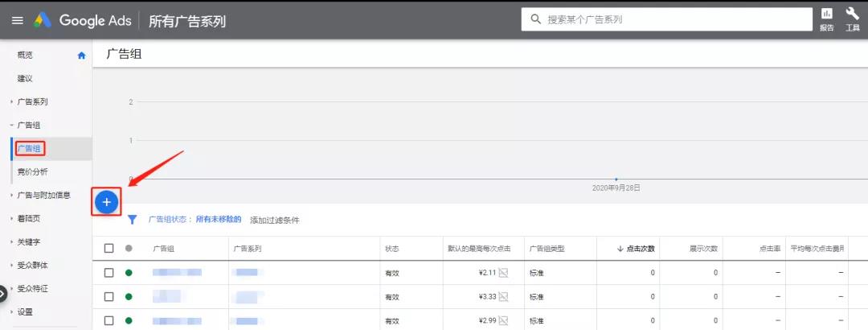Screen dimensions: 868x330
Task: Click the 搜索某个广告系列 search field
Action: [666, 19]
